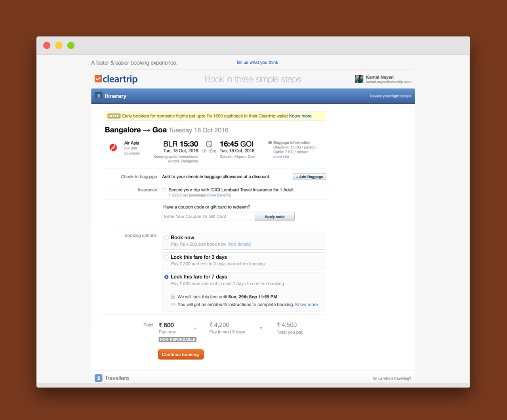
Task: Click the Add Baggage button
Action: [x=309, y=177]
